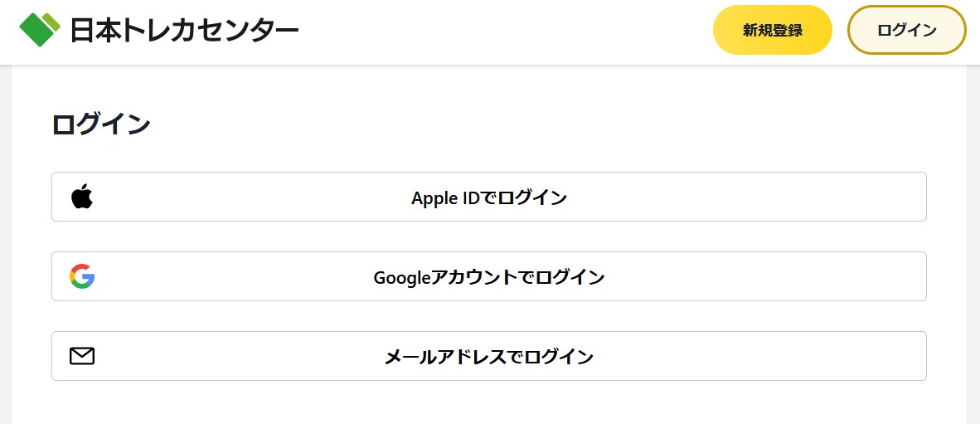Sign in using the email address text label

489,357
